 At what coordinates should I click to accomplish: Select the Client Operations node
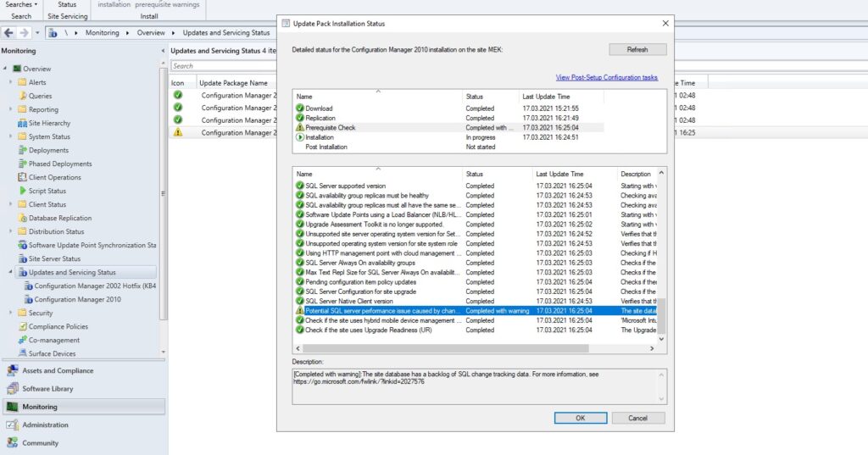(55, 177)
